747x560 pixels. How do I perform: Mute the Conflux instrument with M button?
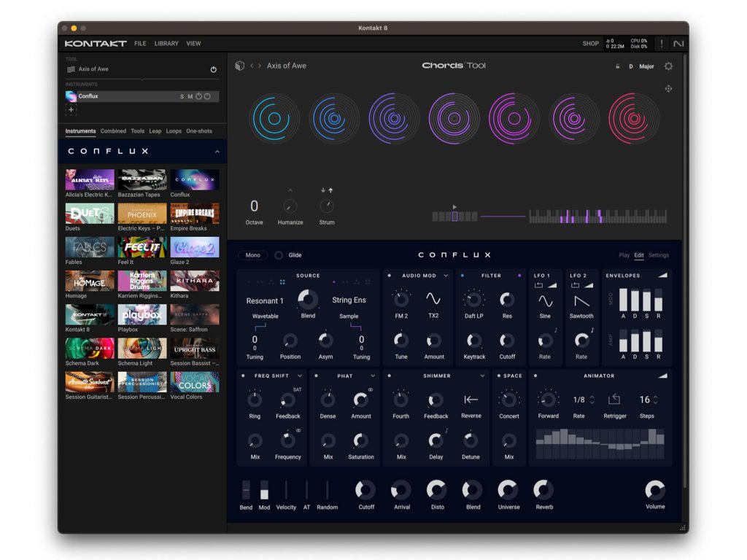190,96
